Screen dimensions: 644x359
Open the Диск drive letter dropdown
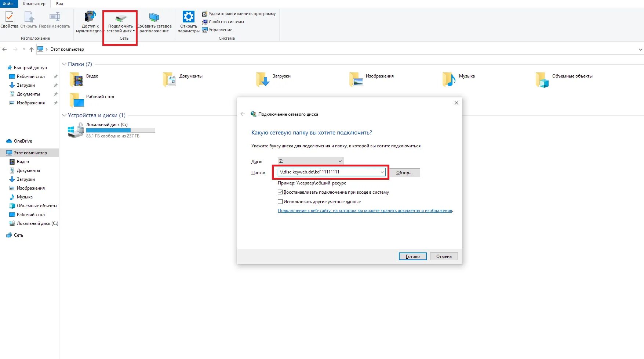(x=310, y=161)
